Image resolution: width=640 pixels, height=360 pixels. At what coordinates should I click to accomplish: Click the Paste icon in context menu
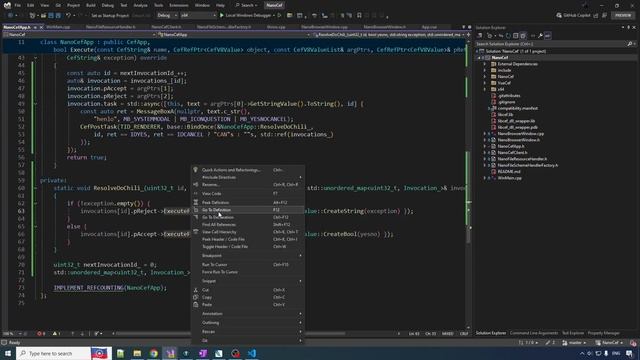click(x=196, y=304)
